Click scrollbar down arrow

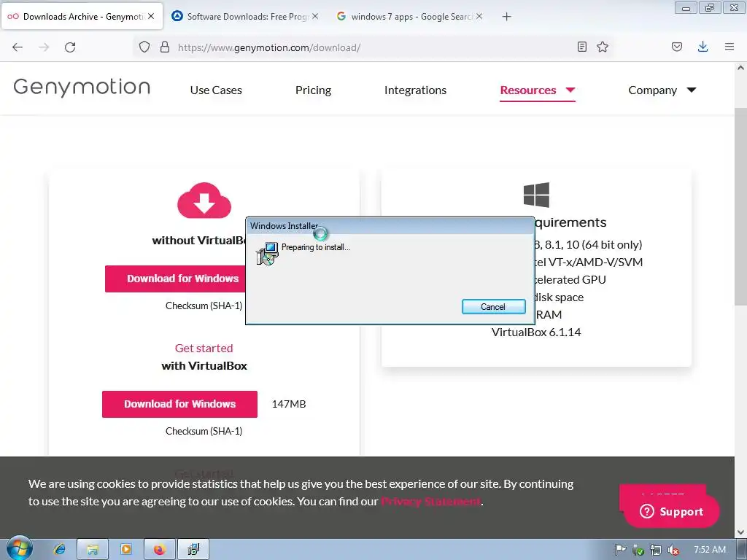click(741, 532)
